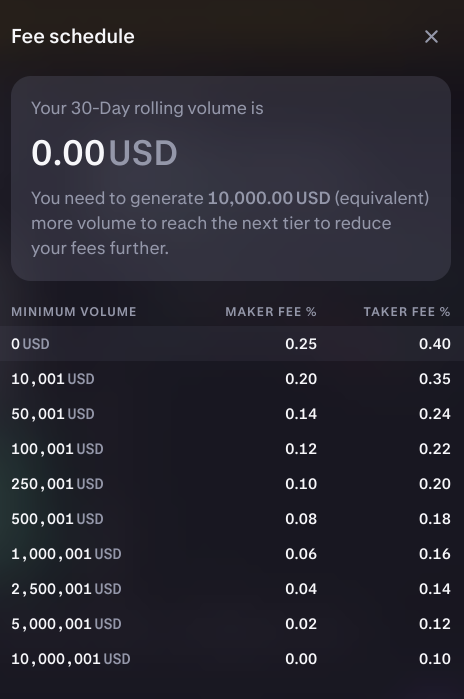Click the 0.08 maker fee value
The width and height of the screenshot is (464, 699).
point(301,519)
